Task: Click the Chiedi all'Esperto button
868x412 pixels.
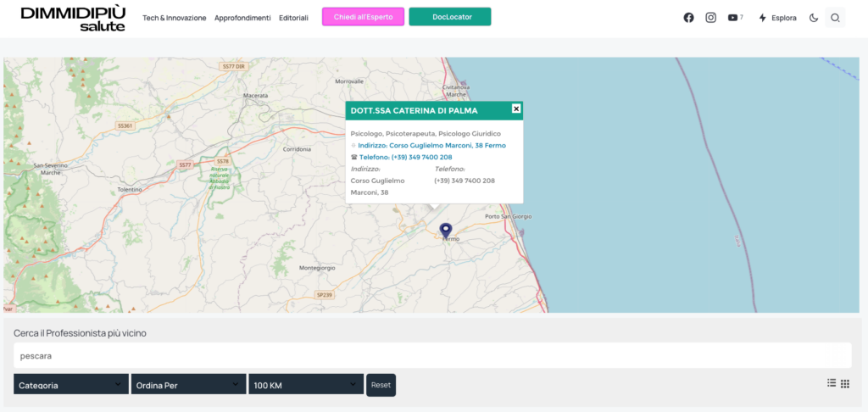Action: 363,17
